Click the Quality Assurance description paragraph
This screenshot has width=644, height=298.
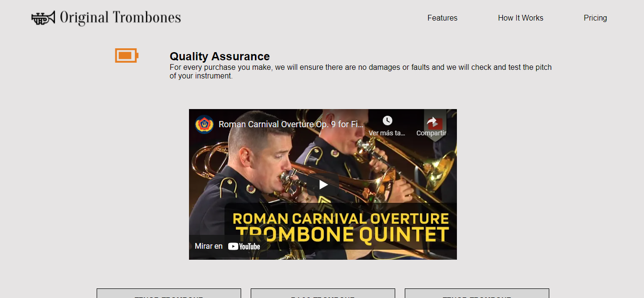[x=361, y=71]
